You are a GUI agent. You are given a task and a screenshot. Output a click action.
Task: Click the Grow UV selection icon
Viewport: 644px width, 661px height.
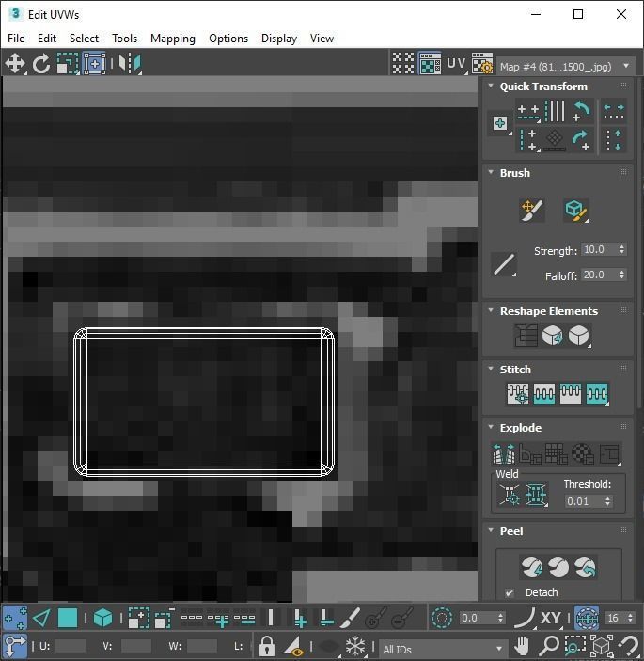138,618
